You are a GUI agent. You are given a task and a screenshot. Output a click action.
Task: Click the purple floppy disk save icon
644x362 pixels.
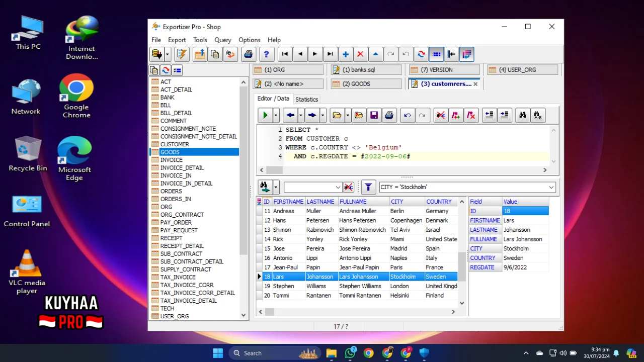374,115
